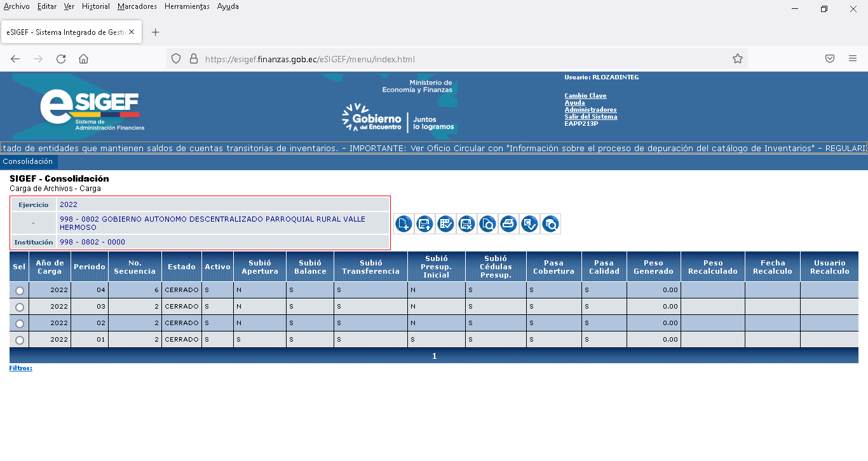
Task: Click the grid with checkmark validate icon
Action: point(445,224)
